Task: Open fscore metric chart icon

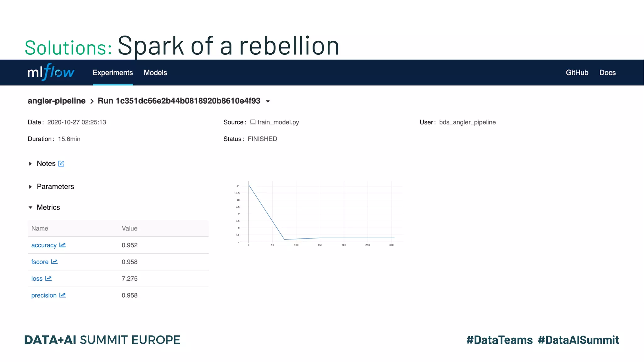Action: click(54, 262)
